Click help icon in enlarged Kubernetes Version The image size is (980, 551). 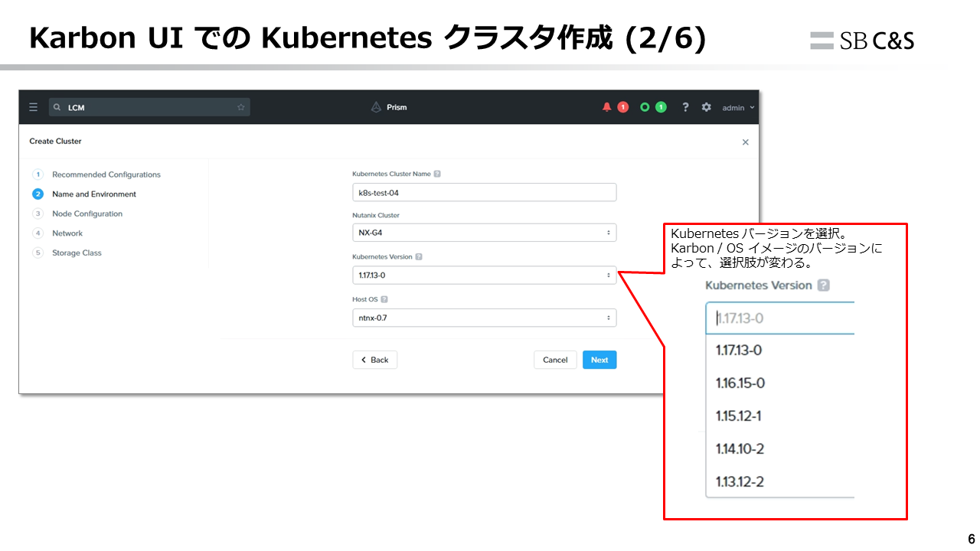pyautogui.click(x=823, y=285)
